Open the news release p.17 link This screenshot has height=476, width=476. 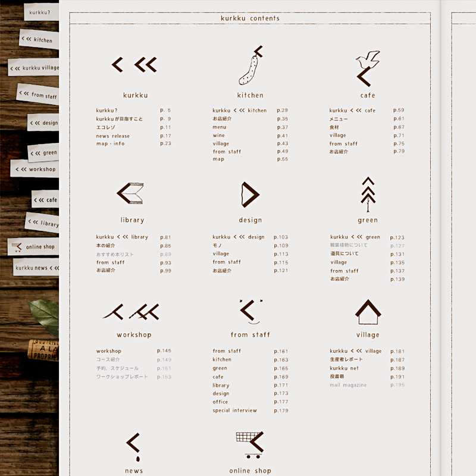click(113, 136)
